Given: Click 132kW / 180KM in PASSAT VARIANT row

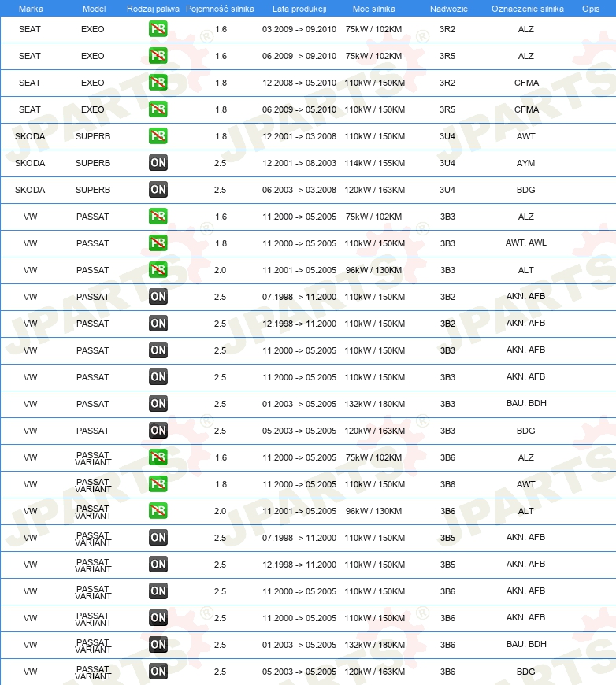Looking at the screenshot, I should pos(375,645).
